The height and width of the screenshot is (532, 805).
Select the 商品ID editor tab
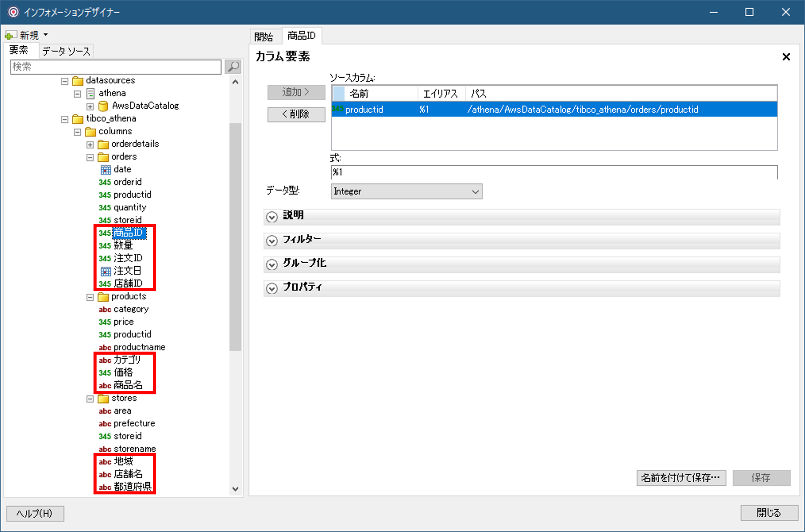point(302,36)
